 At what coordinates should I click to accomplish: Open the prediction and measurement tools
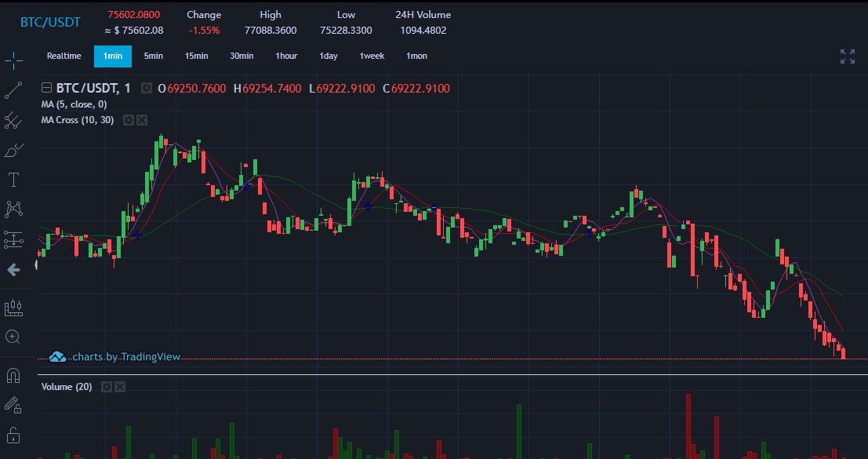[x=13, y=240]
